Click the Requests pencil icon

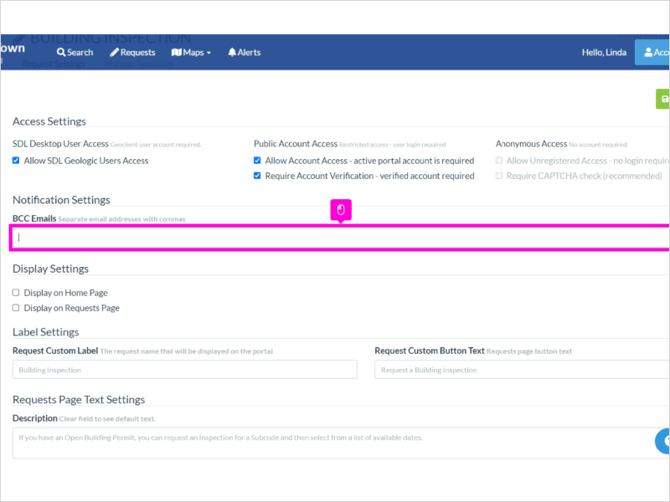(x=114, y=53)
